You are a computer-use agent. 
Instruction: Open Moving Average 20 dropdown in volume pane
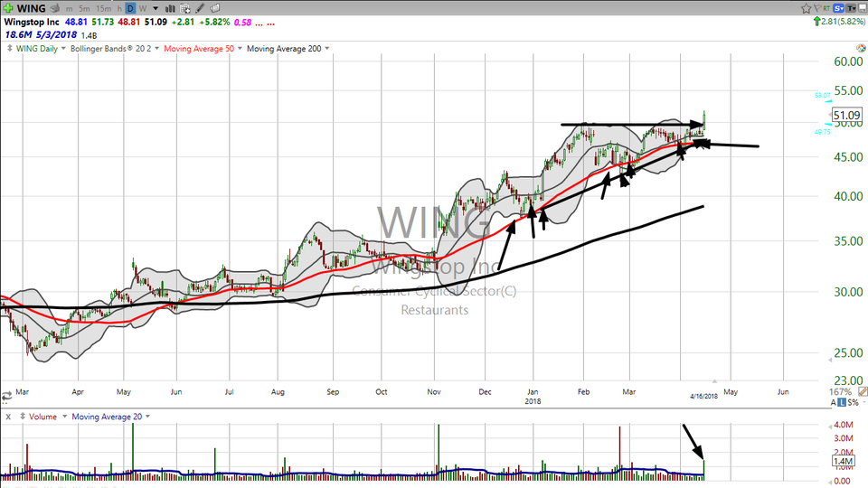point(147,417)
